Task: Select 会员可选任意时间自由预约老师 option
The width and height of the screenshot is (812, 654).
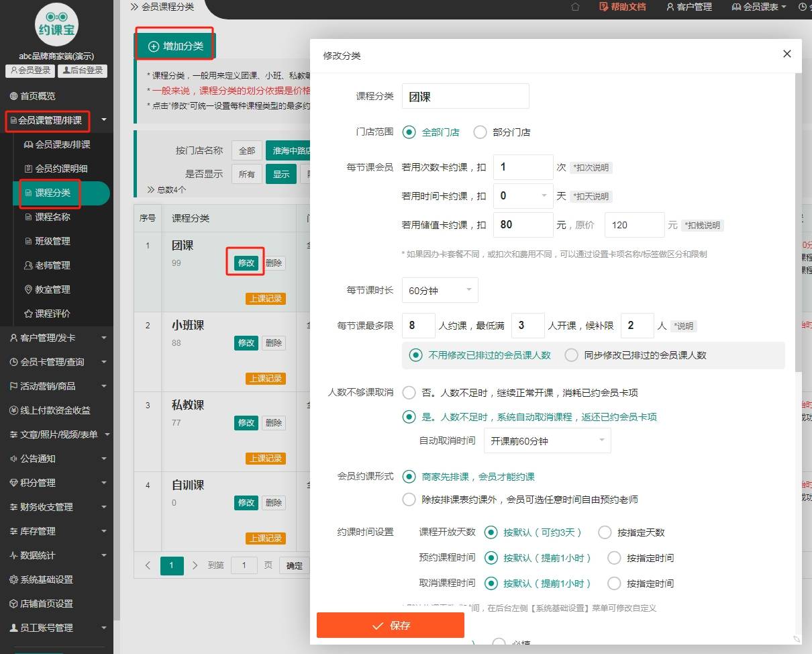Action: pos(520,500)
